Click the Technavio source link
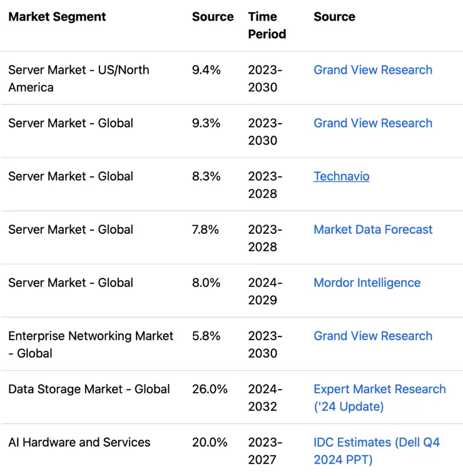 (x=341, y=176)
